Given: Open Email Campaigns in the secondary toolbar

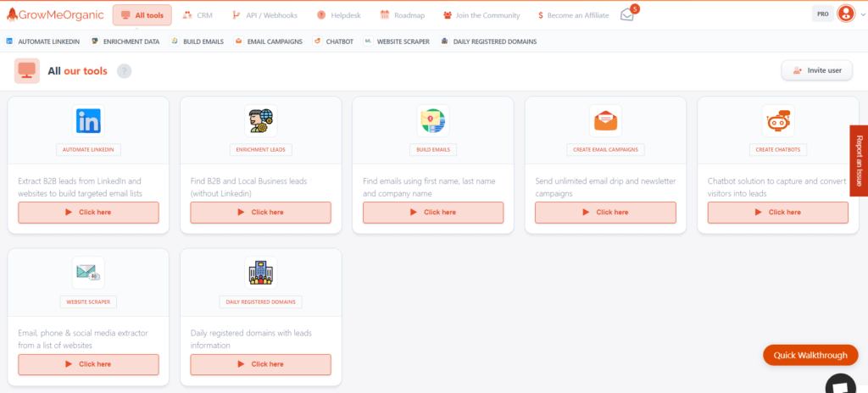Looking at the screenshot, I should 269,42.
